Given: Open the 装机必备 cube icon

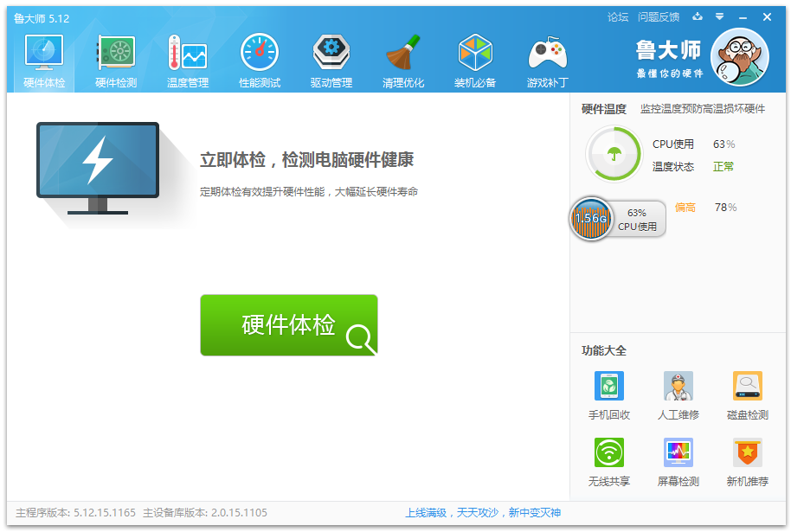Looking at the screenshot, I should [x=475, y=52].
